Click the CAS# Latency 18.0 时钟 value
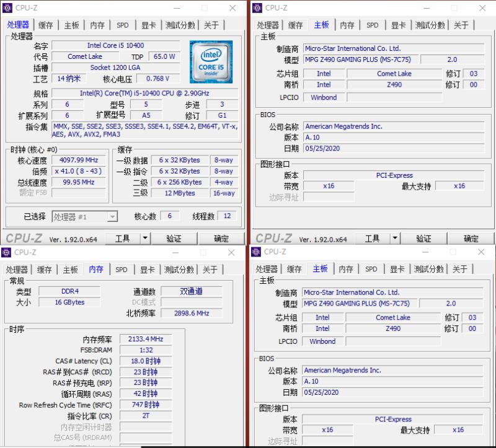Screen dimensions: 496x448 (x=146, y=361)
